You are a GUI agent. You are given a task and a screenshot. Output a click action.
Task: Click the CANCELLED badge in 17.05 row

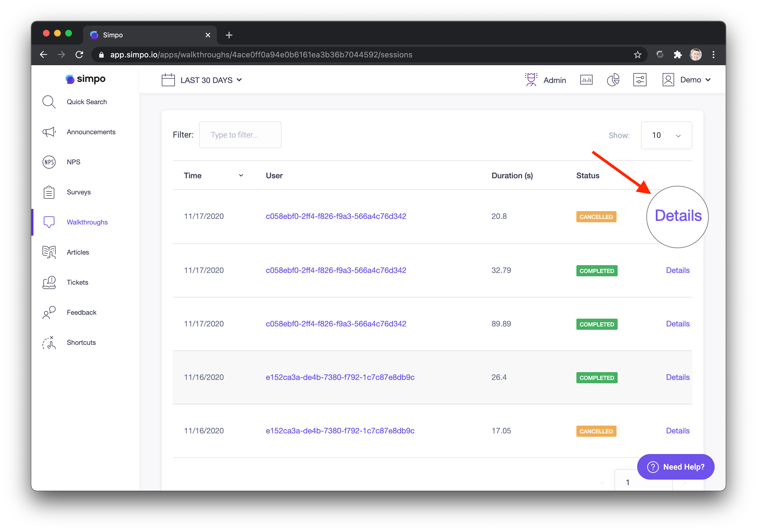[596, 431]
